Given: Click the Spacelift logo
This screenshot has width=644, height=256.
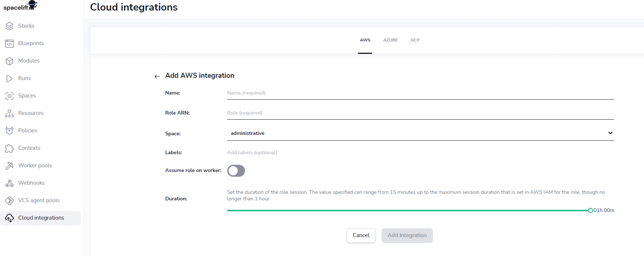Looking at the screenshot, I should (x=20, y=5).
